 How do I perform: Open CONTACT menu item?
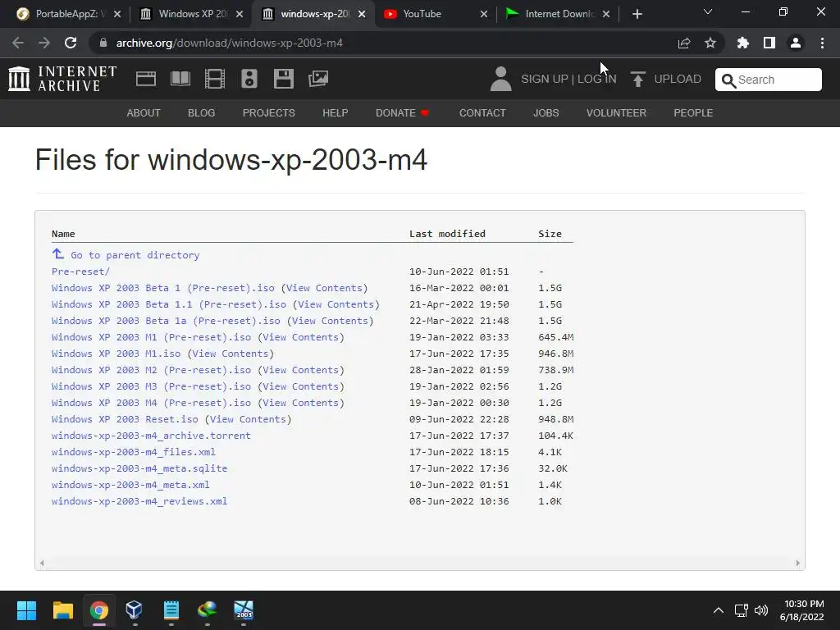pos(482,113)
